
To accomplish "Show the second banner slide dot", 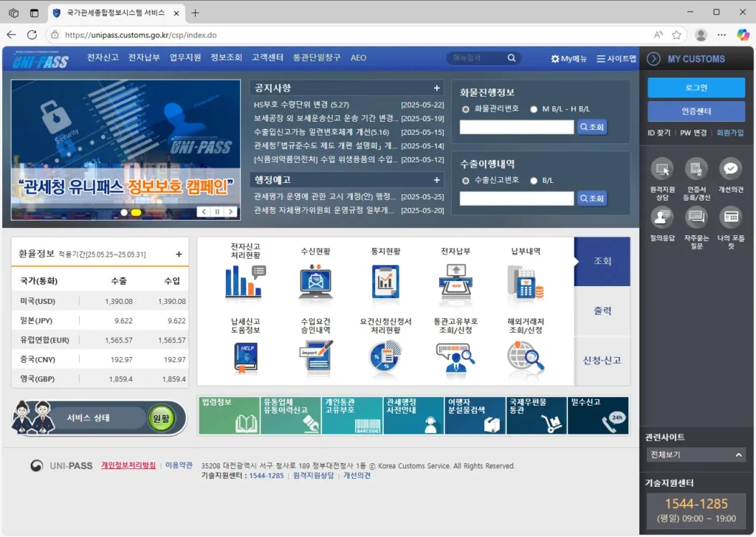I will tap(136, 212).
